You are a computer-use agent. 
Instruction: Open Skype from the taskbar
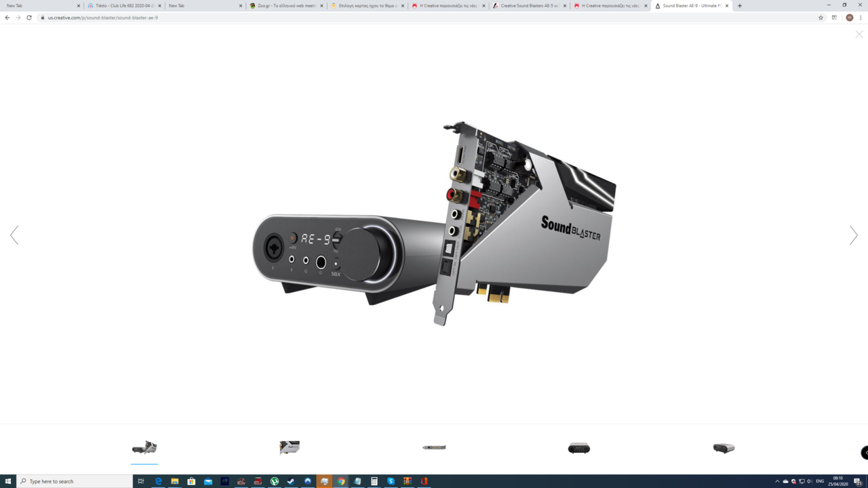tap(391, 481)
